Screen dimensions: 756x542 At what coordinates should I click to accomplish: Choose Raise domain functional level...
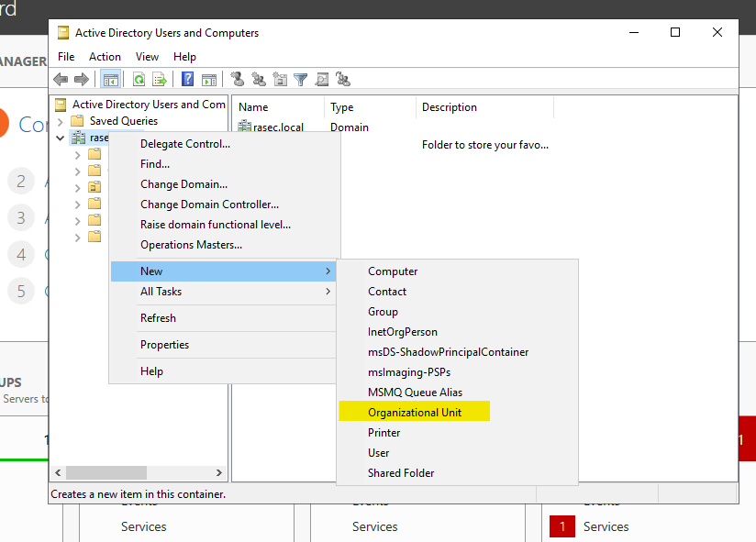pos(225,225)
